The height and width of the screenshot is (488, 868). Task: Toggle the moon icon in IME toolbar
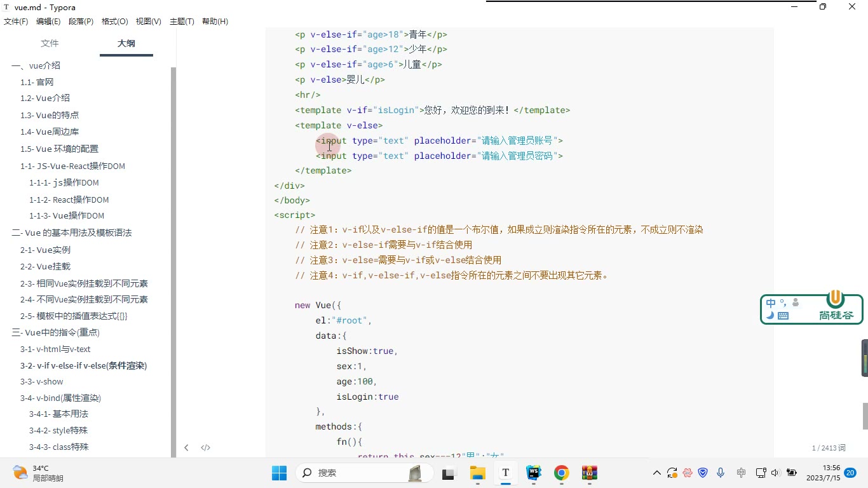pos(770,315)
